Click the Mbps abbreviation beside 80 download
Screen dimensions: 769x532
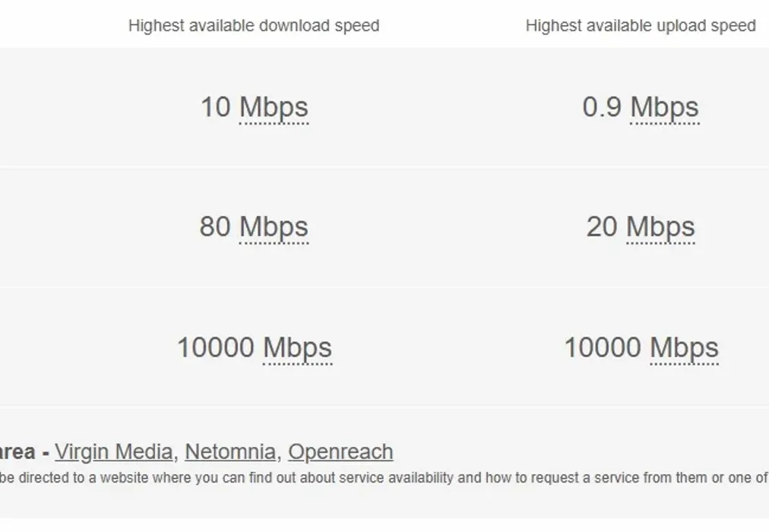click(274, 226)
